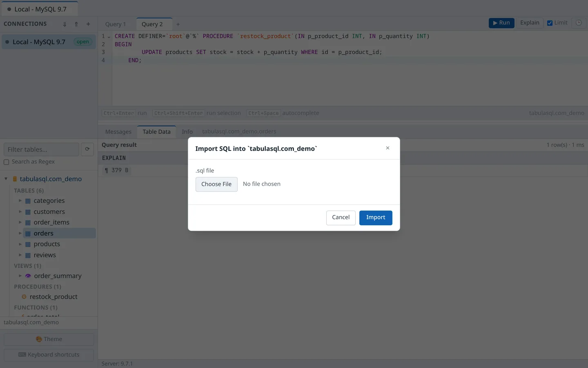Expand the orders table node
This screenshot has height=368, width=588.
point(20,233)
